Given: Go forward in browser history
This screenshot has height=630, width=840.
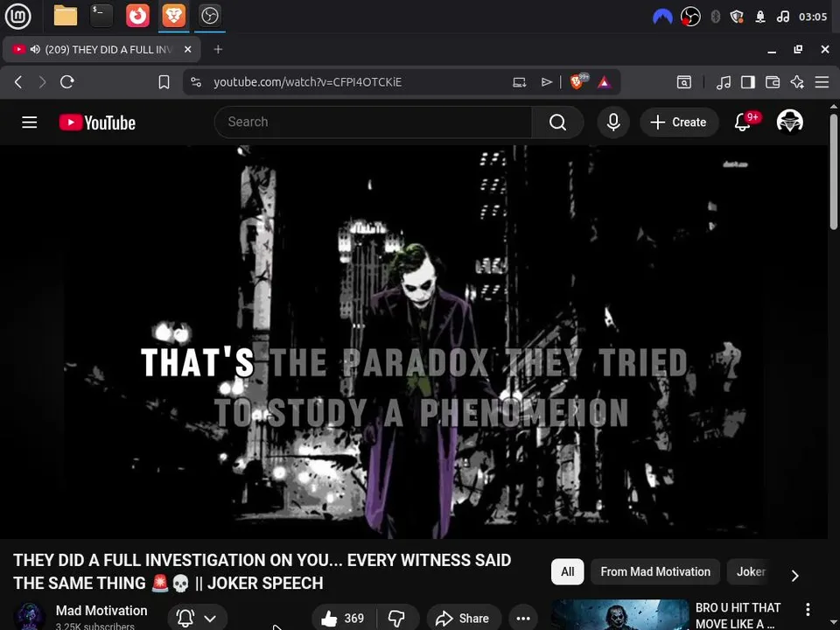Looking at the screenshot, I should tap(42, 82).
